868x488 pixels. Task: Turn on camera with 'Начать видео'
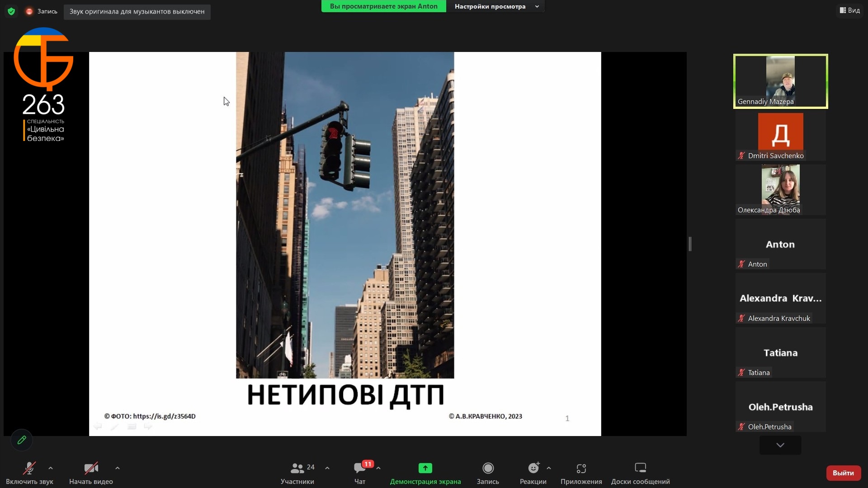tap(91, 473)
